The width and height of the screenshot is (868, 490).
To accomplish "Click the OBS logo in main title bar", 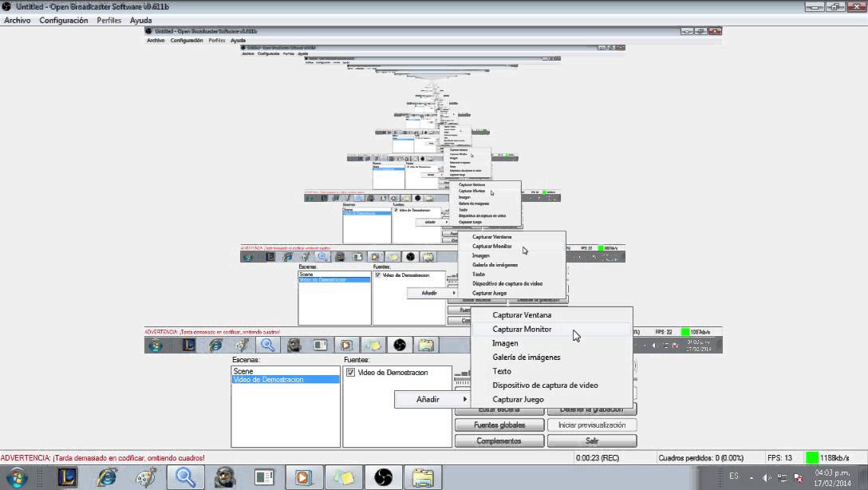I will [x=6, y=6].
